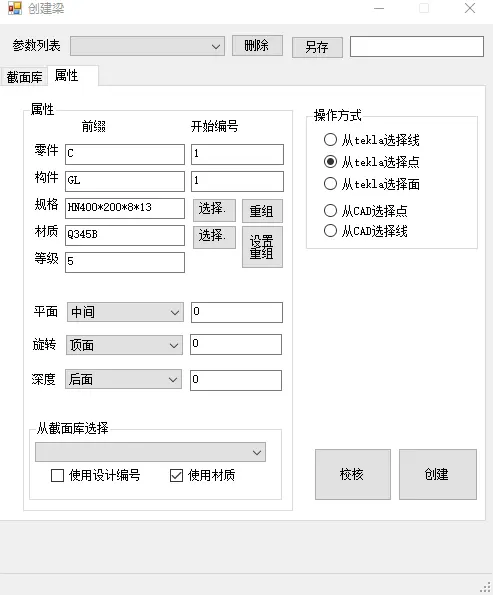This screenshot has width=493, height=595.
Task: Click the 另存 button
Action: pyautogui.click(x=317, y=47)
